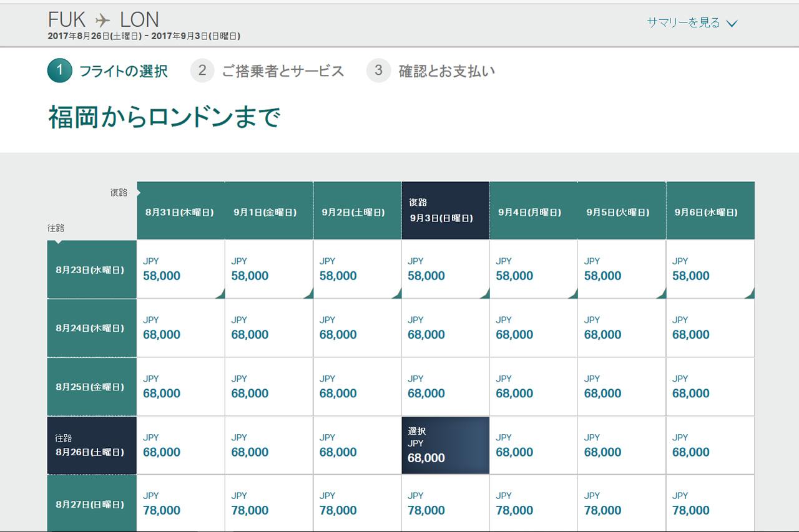799x532 pixels.
Task: Click the chevron beside サマリーを見る
Action: [732, 24]
